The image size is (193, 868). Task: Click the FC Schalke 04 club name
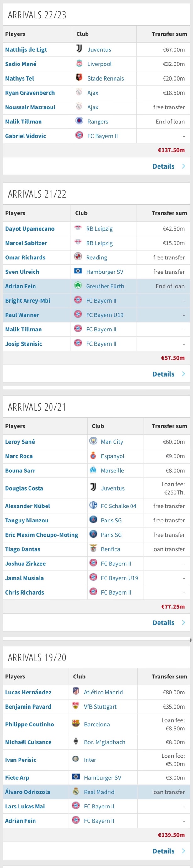coord(118,506)
